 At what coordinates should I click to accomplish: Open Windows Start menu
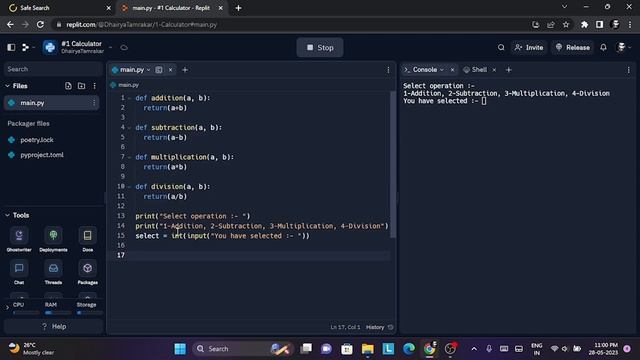click(x=180, y=349)
